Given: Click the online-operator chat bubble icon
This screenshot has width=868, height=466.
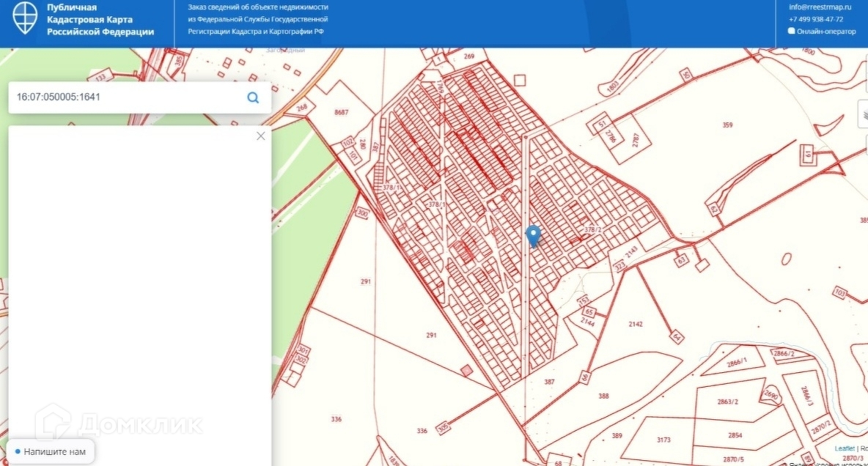Looking at the screenshot, I should tap(792, 31).
